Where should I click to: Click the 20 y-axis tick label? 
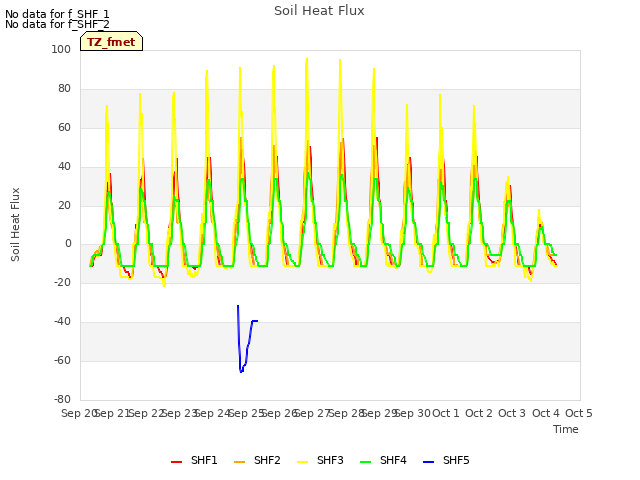[x=64, y=205]
